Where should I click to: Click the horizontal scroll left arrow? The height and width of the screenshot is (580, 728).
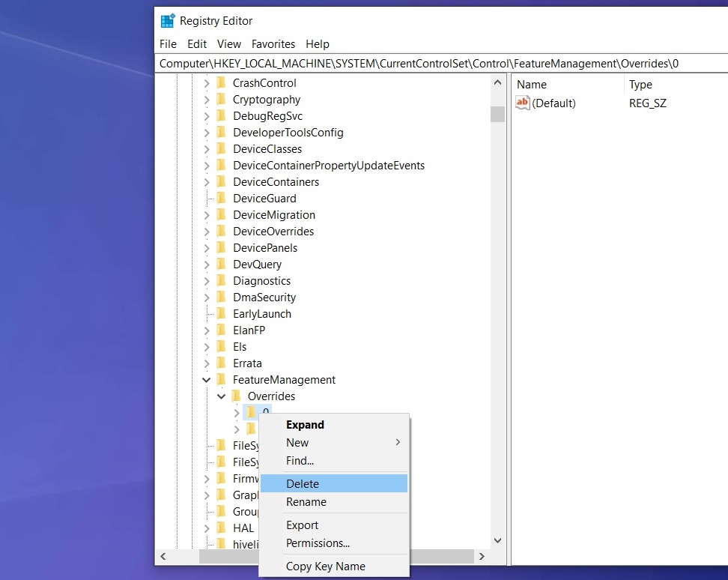pyautogui.click(x=163, y=556)
